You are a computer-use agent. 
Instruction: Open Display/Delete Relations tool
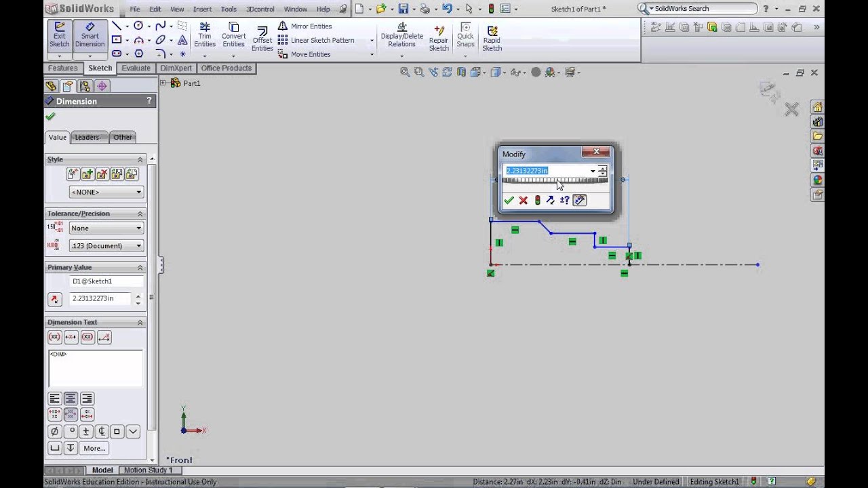pos(401,35)
